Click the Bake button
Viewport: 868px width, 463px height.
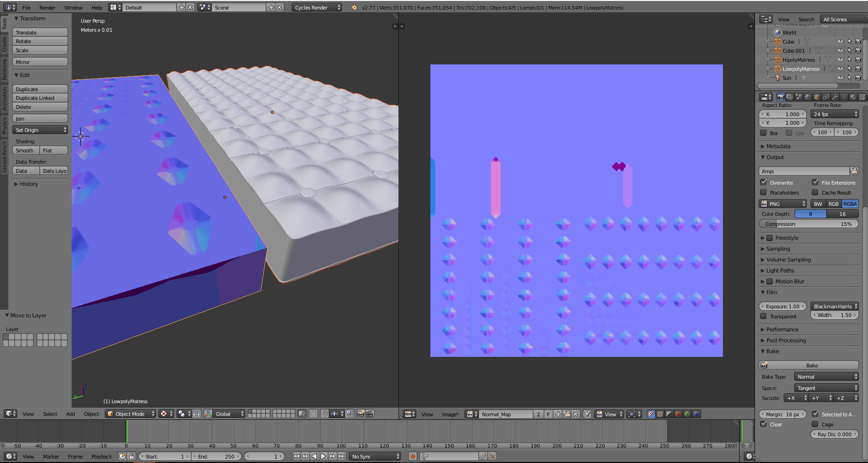pos(809,365)
